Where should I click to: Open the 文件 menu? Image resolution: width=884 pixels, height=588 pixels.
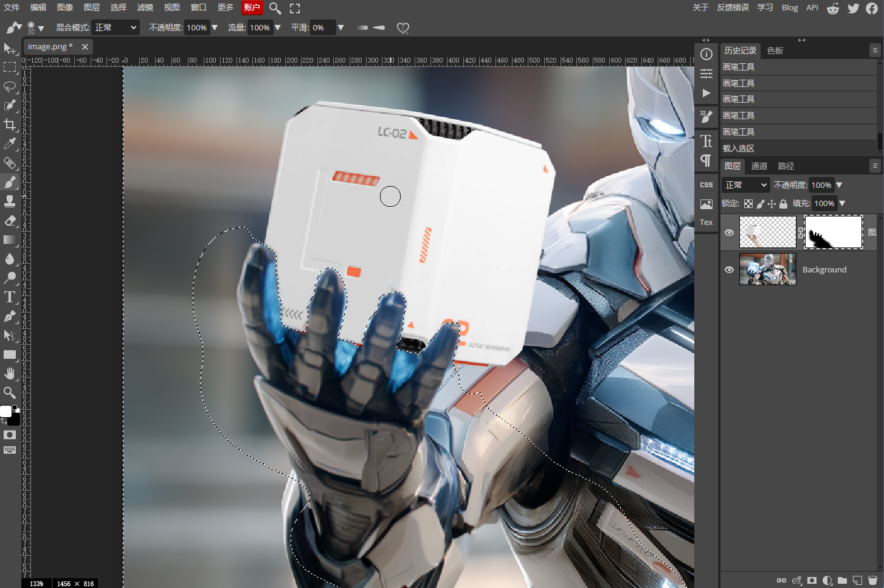coord(12,7)
